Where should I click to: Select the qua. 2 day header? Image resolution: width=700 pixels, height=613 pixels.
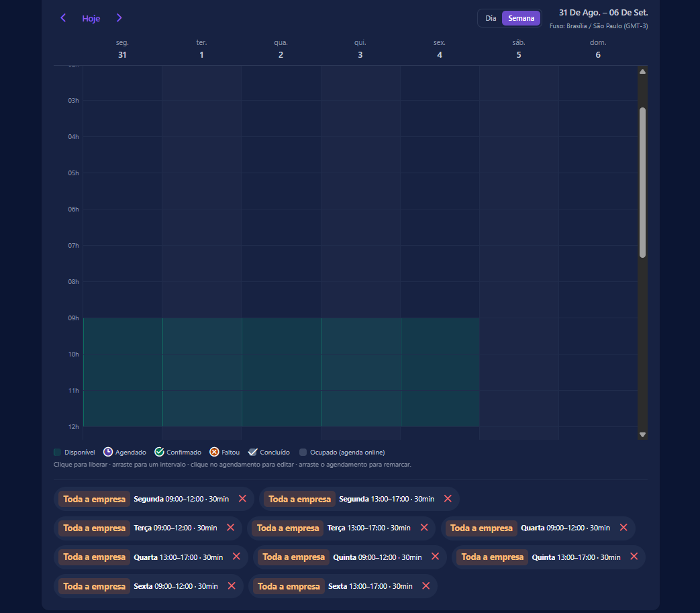click(281, 49)
